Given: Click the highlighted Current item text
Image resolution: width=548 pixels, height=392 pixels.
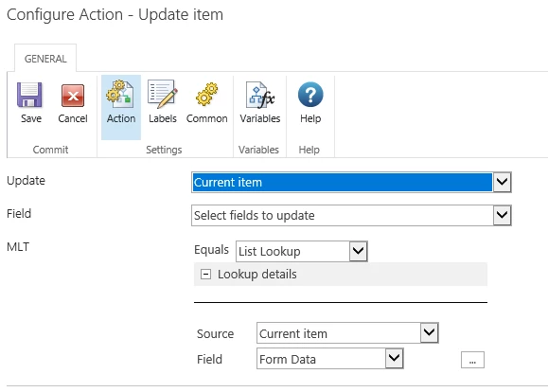Looking at the screenshot, I should tap(228, 182).
